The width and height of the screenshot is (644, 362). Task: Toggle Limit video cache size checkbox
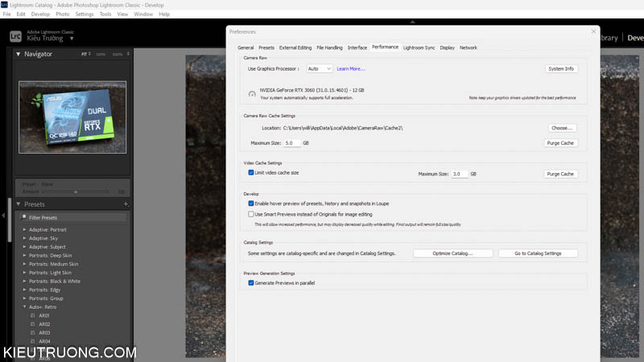[x=251, y=173]
